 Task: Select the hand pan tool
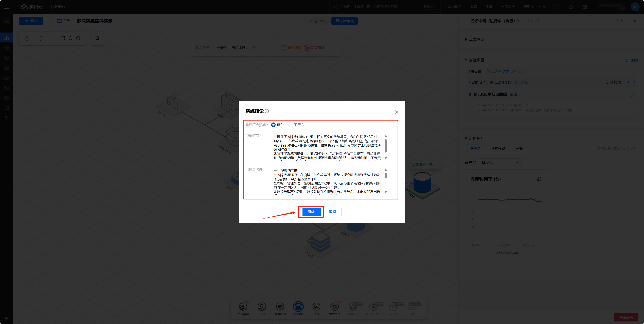[x=27, y=38]
